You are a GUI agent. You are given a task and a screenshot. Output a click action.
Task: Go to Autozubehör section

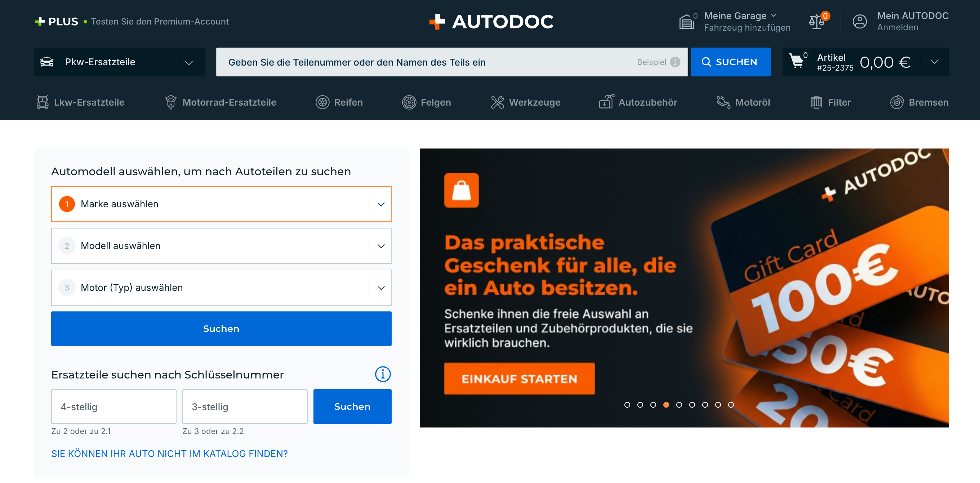pyautogui.click(x=638, y=102)
